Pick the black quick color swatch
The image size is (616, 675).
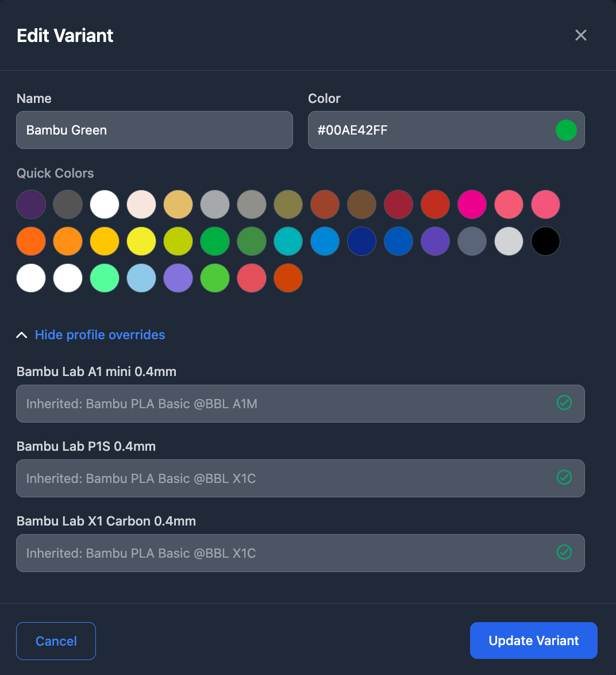point(545,241)
